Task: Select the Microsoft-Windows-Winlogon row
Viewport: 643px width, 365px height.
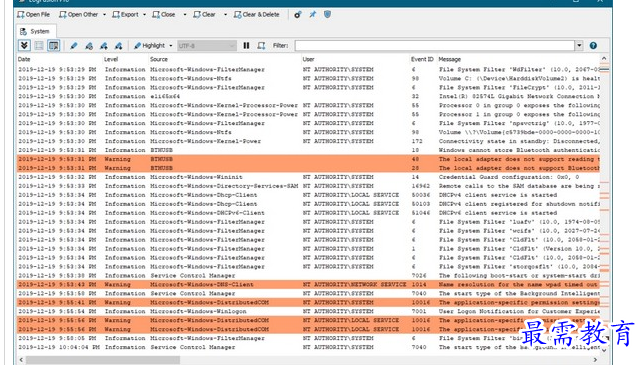Action: coord(308,312)
